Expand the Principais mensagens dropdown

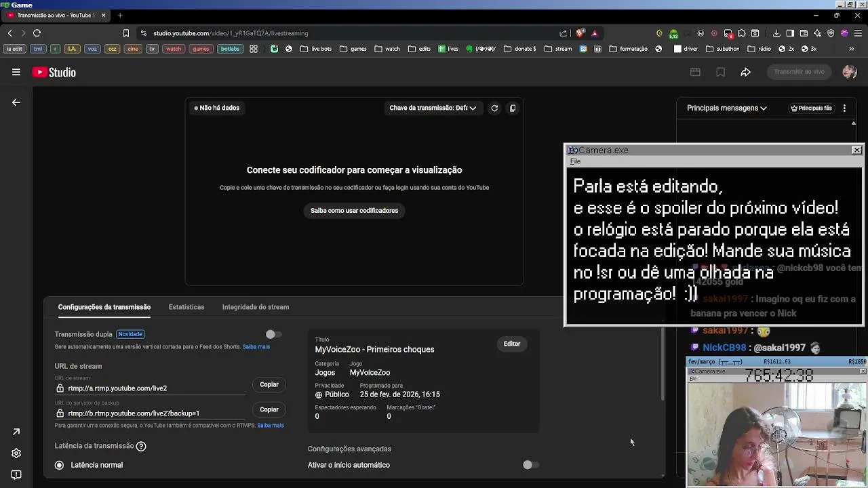tap(727, 108)
